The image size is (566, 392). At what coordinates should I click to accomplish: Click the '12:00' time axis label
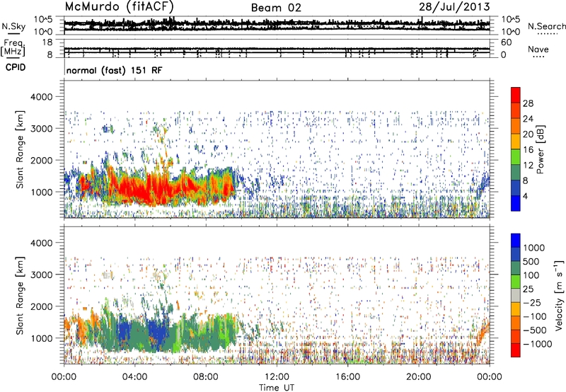click(x=277, y=377)
